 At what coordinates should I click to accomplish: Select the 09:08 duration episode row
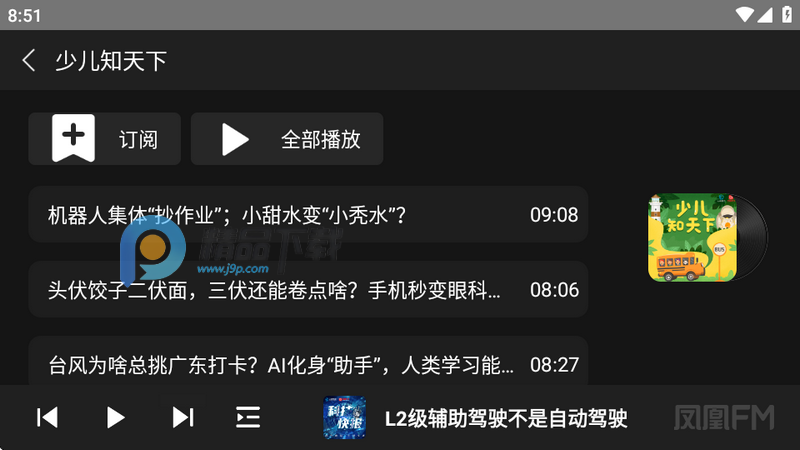[x=308, y=214]
